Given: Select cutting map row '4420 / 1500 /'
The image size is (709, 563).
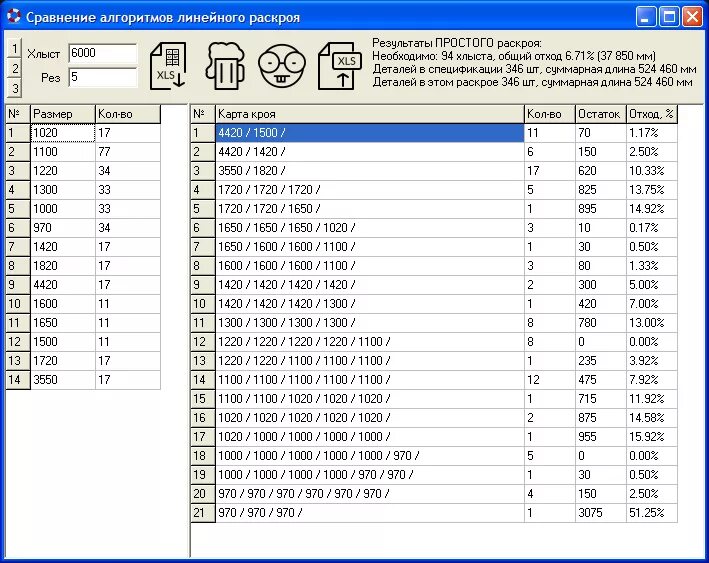Looking at the screenshot, I should click(370, 133).
